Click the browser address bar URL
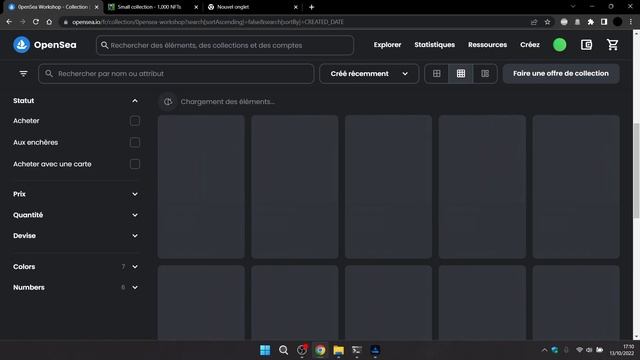 [208, 22]
